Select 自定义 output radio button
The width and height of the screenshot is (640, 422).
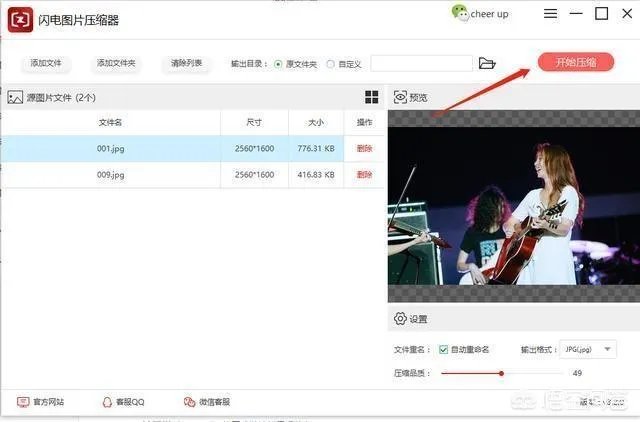click(330, 64)
